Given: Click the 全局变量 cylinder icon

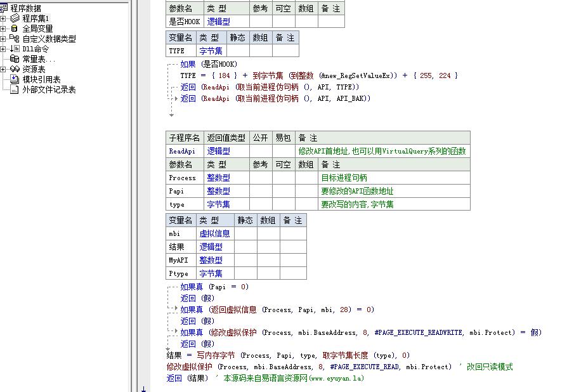Looking at the screenshot, I should (15, 29).
